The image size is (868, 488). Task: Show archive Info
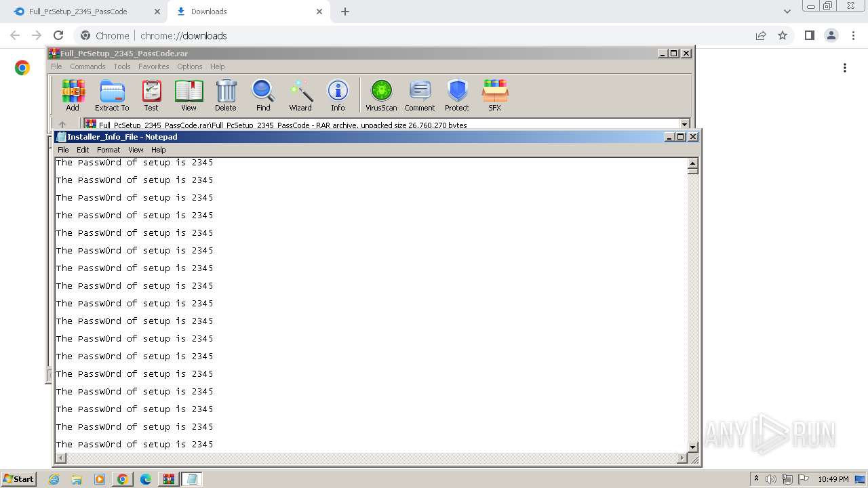tap(338, 96)
